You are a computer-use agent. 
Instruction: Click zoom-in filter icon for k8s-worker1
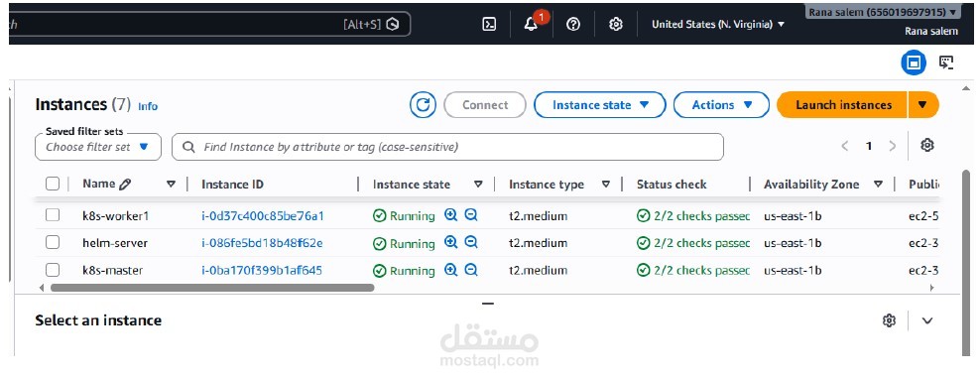pos(450,215)
